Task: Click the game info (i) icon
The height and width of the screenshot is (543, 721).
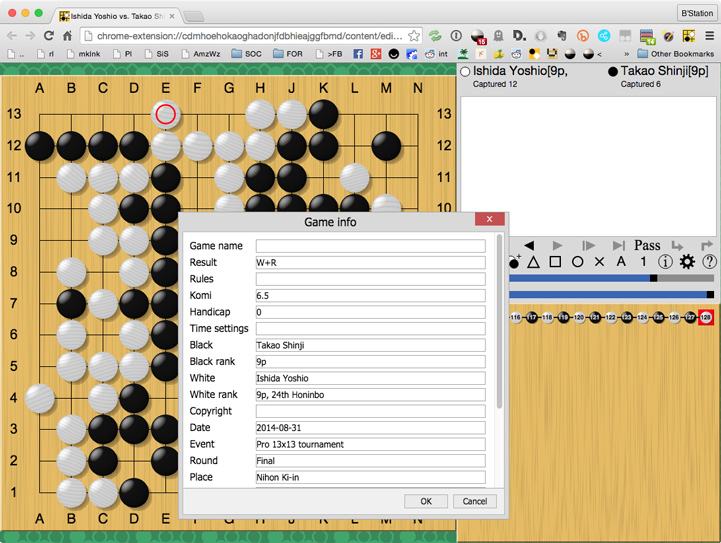Action: (x=665, y=262)
